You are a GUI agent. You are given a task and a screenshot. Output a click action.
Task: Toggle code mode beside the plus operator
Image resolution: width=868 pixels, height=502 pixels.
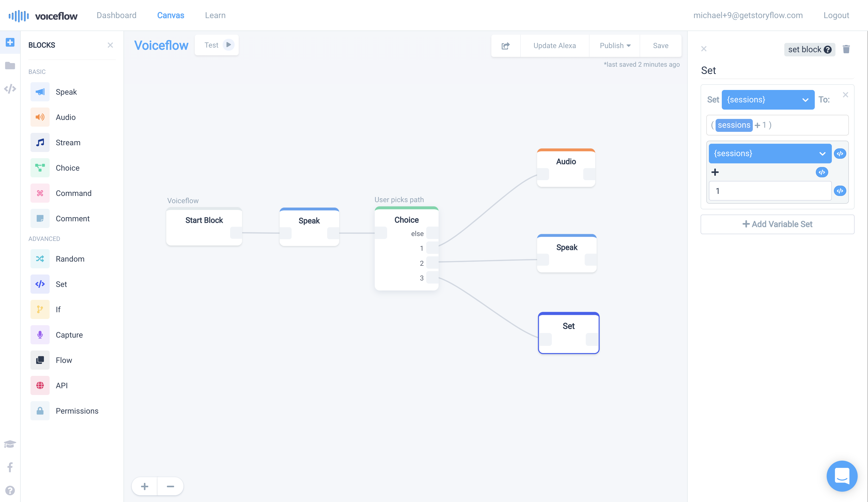tap(822, 172)
